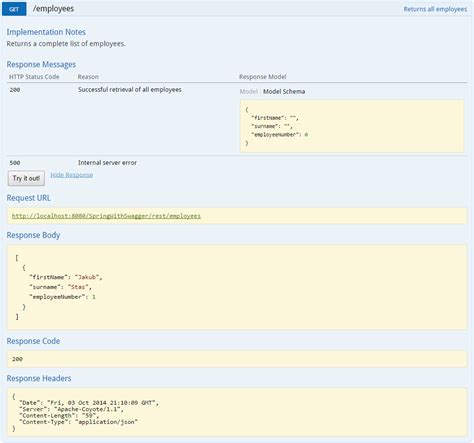Open the localhost employees Request URL link
The height and width of the screenshot is (443, 474).
[x=106, y=216]
